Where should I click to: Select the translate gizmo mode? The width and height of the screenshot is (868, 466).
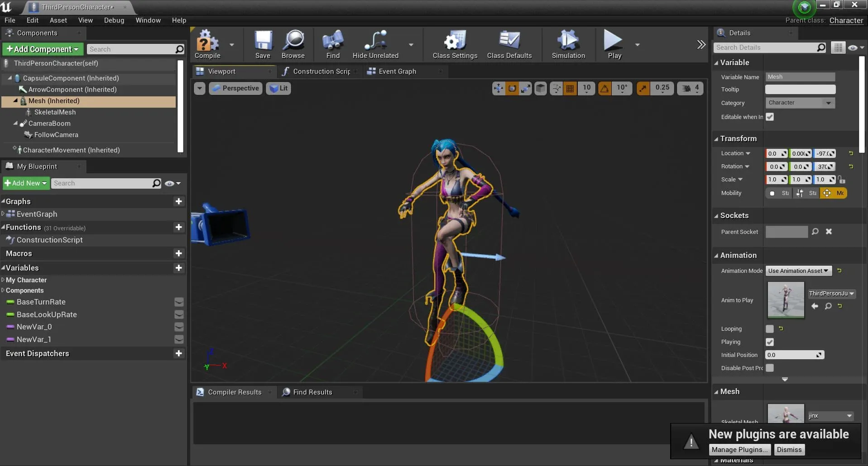coord(499,88)
